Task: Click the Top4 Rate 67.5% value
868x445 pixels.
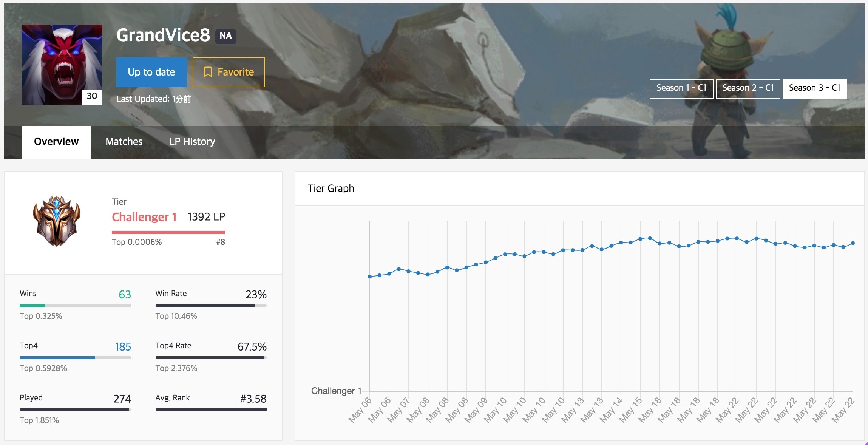Action: tap(252, 347)
